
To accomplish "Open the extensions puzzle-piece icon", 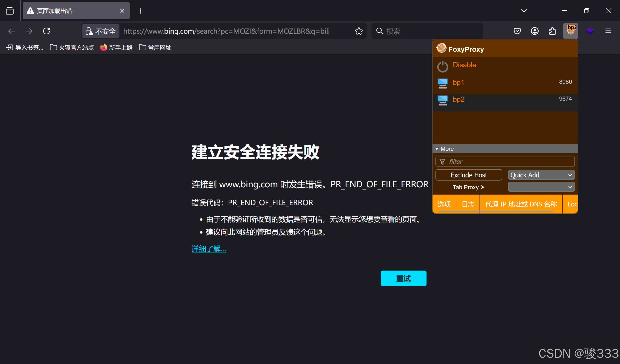I will [x=552, y=31].
